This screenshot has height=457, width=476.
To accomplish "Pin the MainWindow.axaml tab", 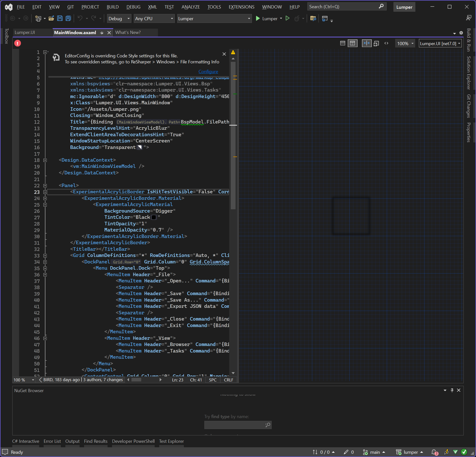I will coord(102,33).
